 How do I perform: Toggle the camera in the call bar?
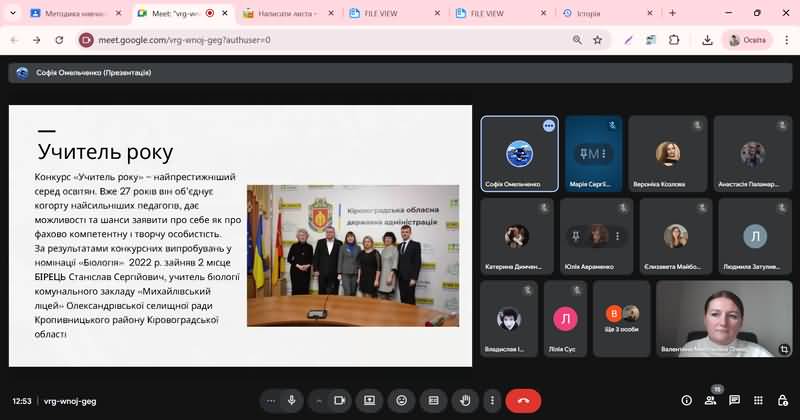(339, 400)
